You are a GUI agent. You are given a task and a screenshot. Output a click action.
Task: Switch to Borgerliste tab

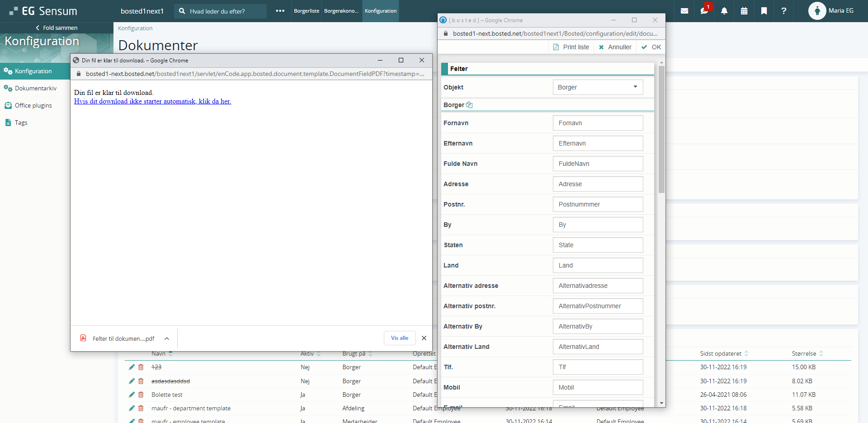click(307, 11)
